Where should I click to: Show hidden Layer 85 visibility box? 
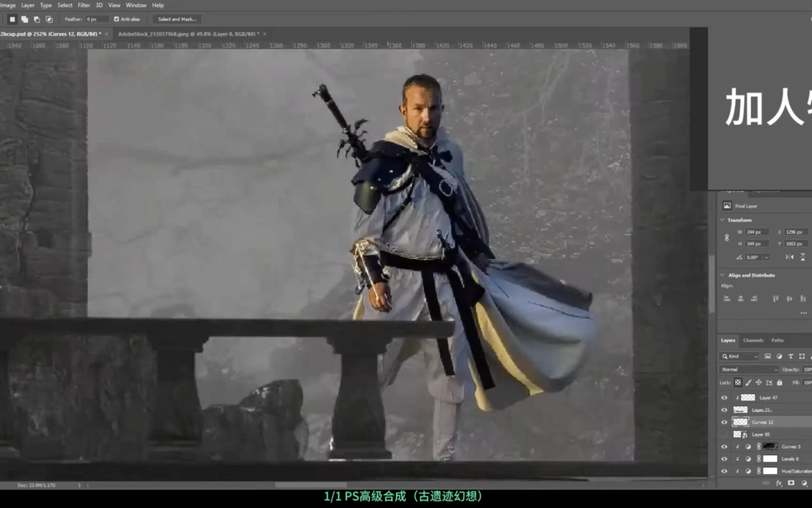coord(724,435)
